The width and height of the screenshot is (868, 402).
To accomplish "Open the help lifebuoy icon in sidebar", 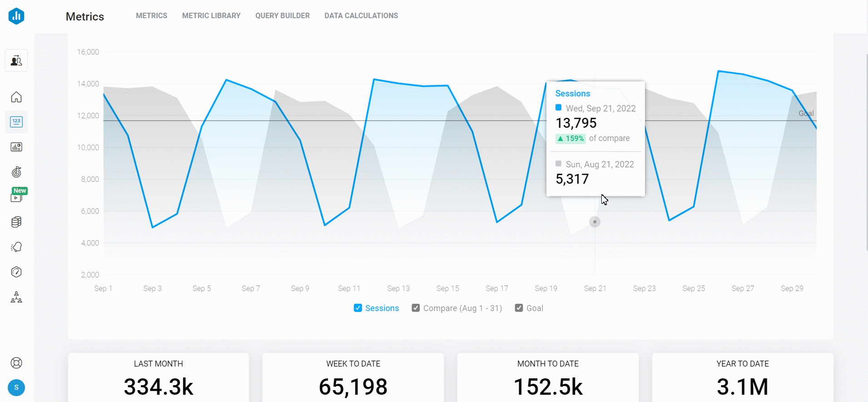I will click(16, 363).
